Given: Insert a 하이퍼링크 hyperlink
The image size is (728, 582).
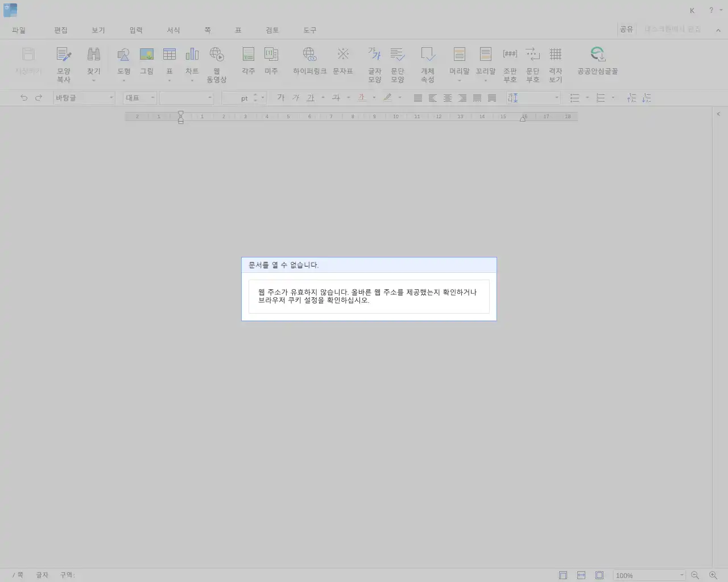Looking at the screenshot, I should click(309, 55).
